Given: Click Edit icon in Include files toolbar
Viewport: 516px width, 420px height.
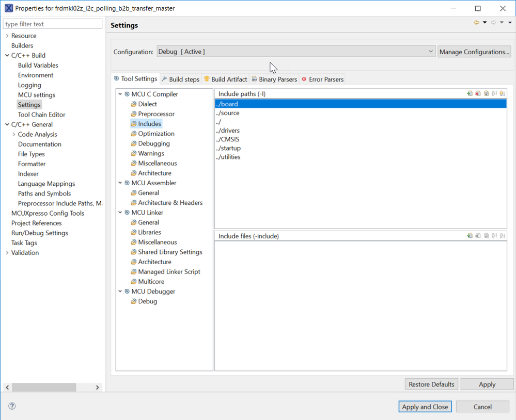Looking at the screenshot, I should [486, 236].
